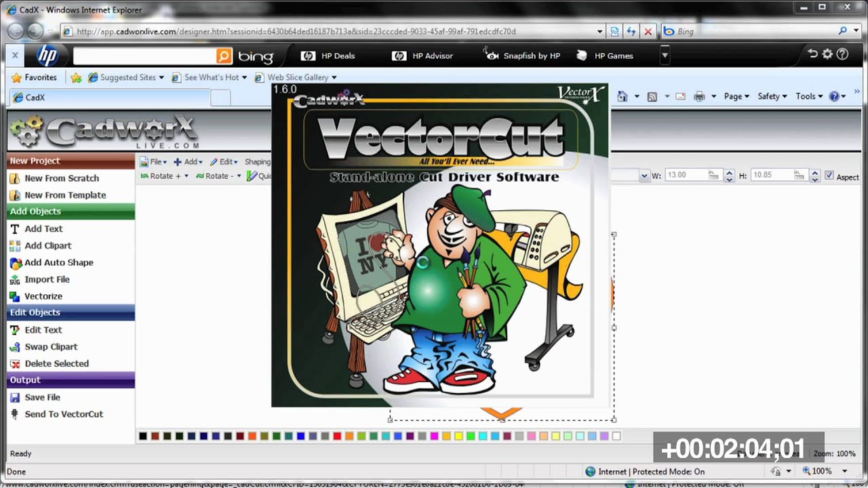Open the HP Games link
This screenshot has width=868, height=488.
(x=604, y=56)
